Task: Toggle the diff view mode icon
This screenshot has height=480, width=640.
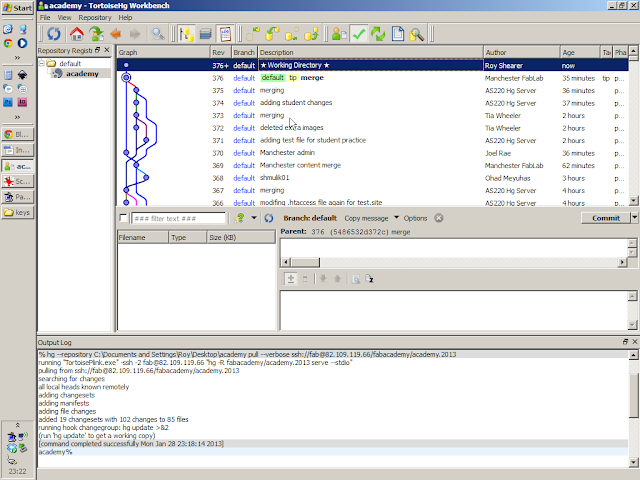Action: (x=291, y=279)
